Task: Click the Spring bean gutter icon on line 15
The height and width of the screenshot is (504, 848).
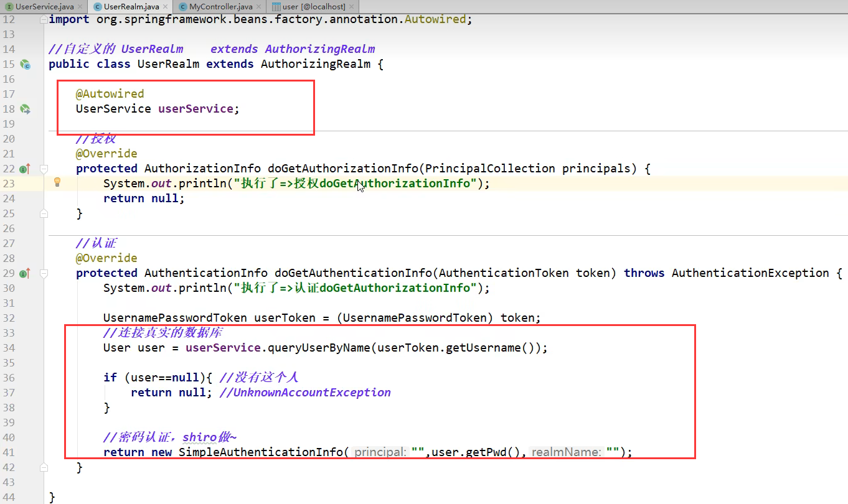Action: click(x=25, y=64)
